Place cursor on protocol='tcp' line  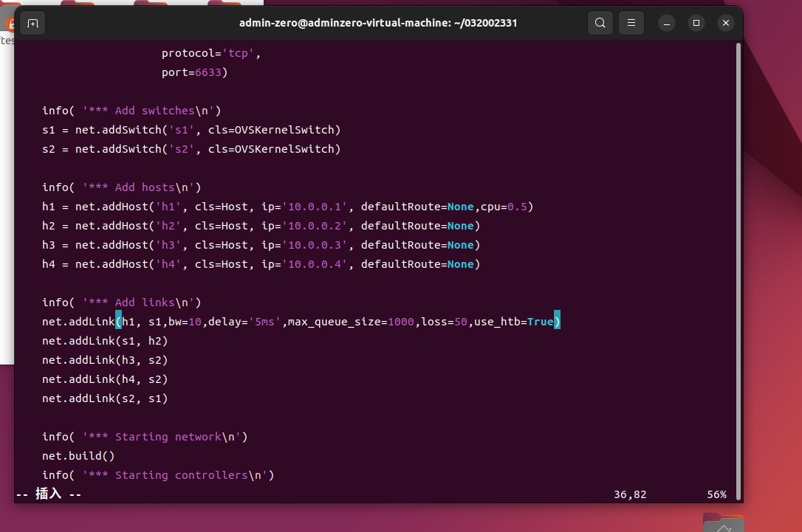pos(210,53)
